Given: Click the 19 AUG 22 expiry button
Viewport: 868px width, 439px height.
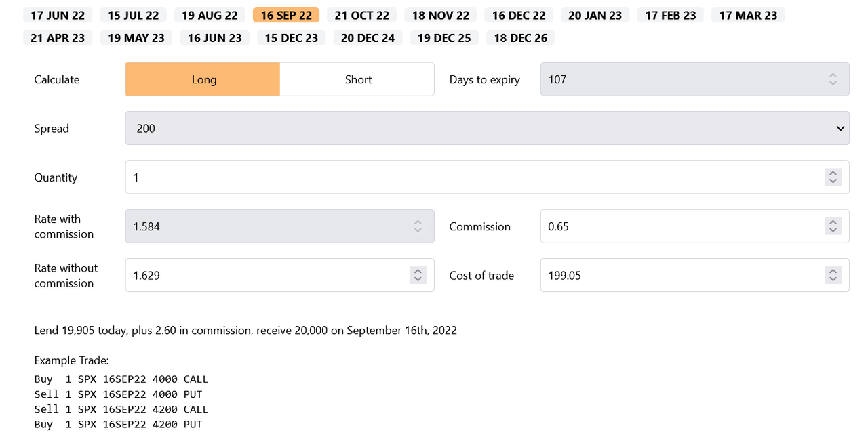Looking at the screenshot, I should pos(210,15).
